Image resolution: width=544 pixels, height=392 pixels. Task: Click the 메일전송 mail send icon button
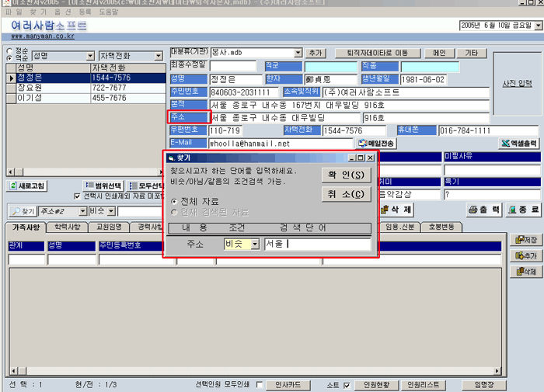tap(375, 144)
